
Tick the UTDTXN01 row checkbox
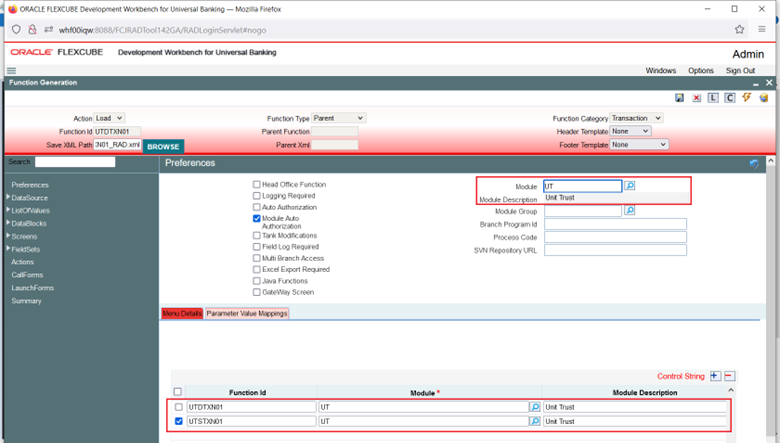click(179, 407)
